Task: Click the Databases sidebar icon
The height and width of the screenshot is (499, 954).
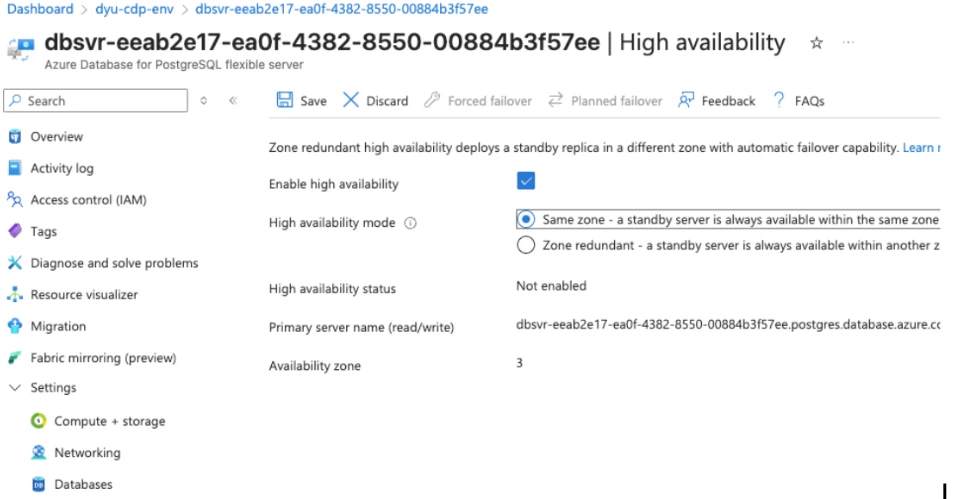Action: point(38,484)
